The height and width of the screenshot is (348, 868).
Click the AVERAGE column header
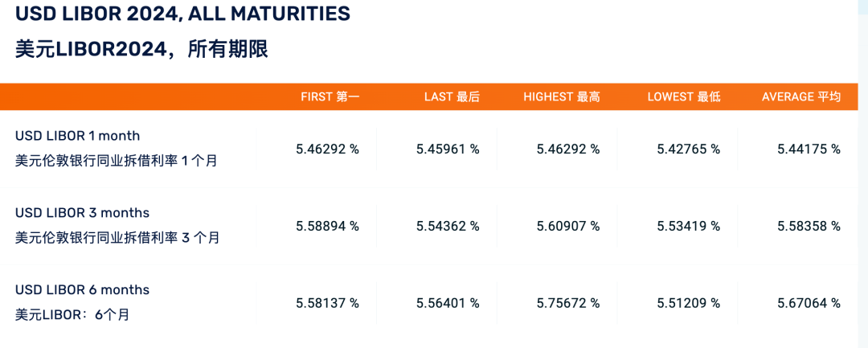[800, 96]
